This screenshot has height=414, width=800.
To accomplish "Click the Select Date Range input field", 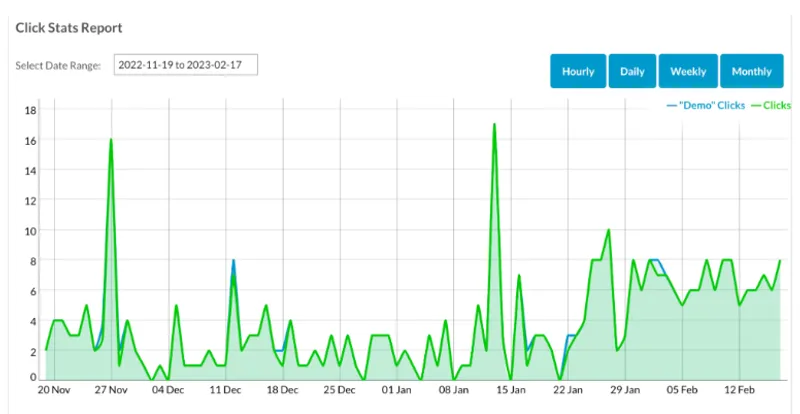I will 185,65.
